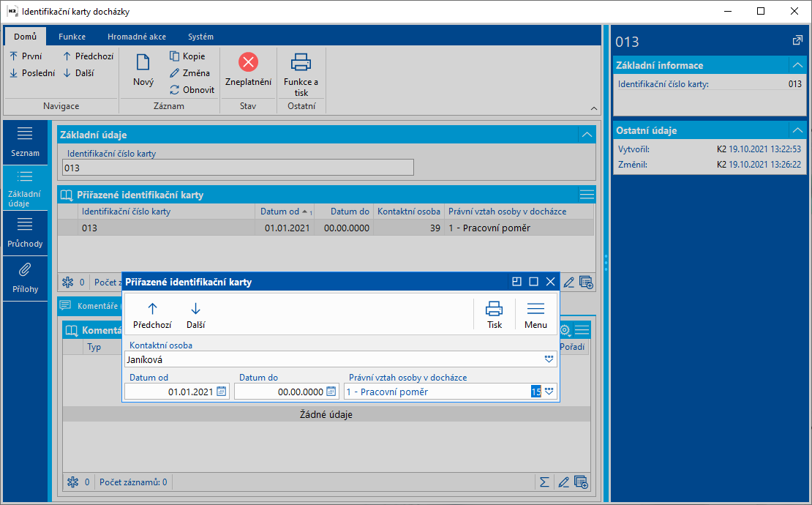Sort by Právní vztah osoby column header

519,212
